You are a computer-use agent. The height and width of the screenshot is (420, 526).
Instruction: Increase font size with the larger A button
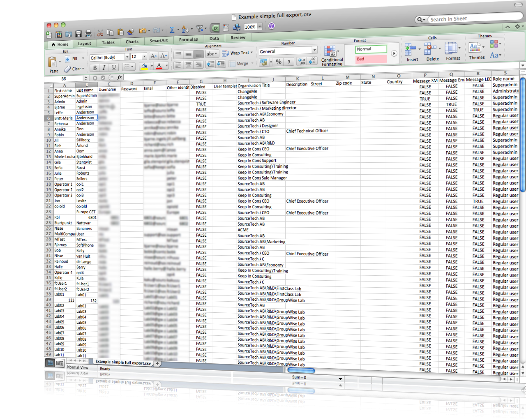click(154, 56)
